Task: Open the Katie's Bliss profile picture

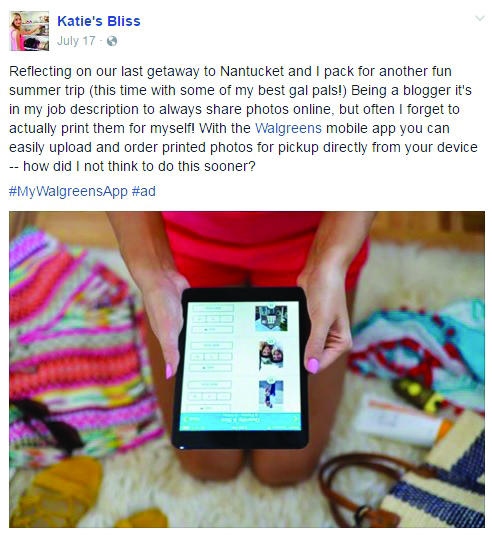Action: pos(29,31)
